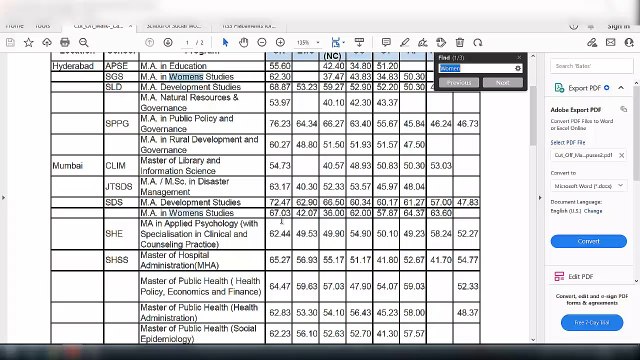Click the Change document language link
The height and width of the screenshot is (360, 640).
tap(593, 211)
